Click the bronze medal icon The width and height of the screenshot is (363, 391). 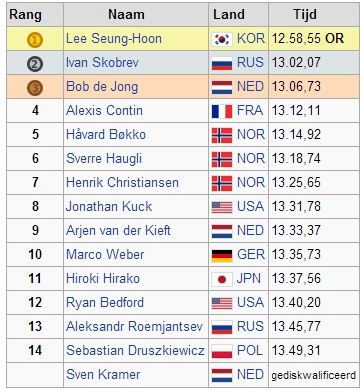point(35,88)
